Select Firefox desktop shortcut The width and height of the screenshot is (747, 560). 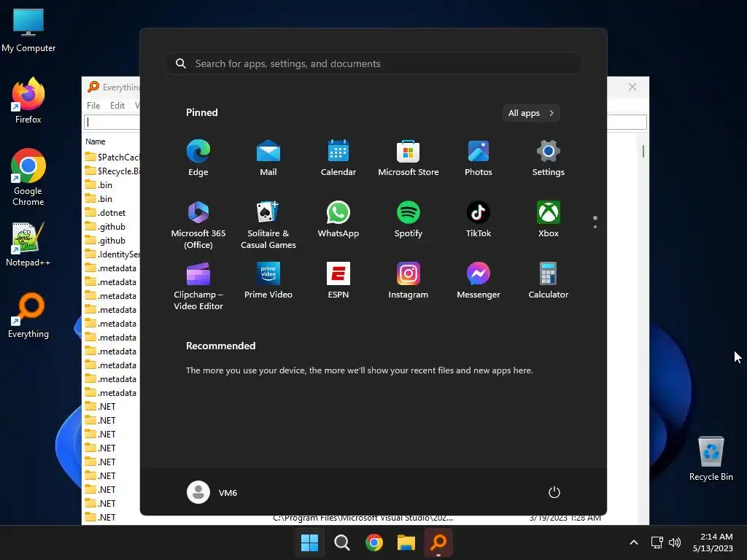(28, 101)
